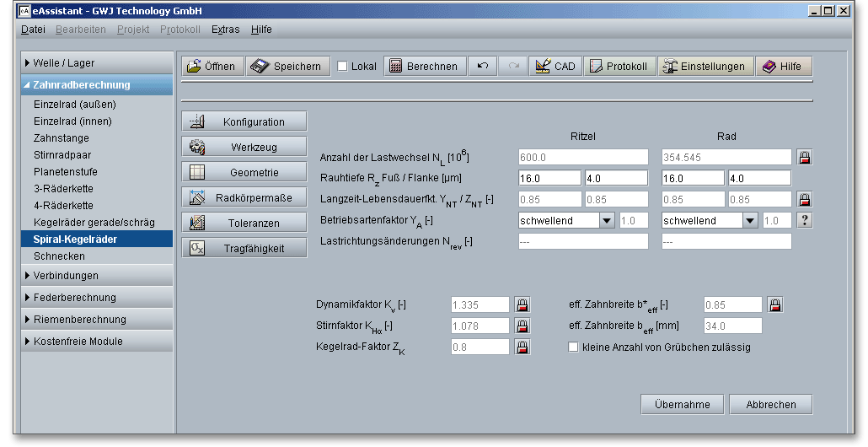Click the Abbrechen button
The height and width of the screenshot is (447, 868).
(x=770, y=405)
